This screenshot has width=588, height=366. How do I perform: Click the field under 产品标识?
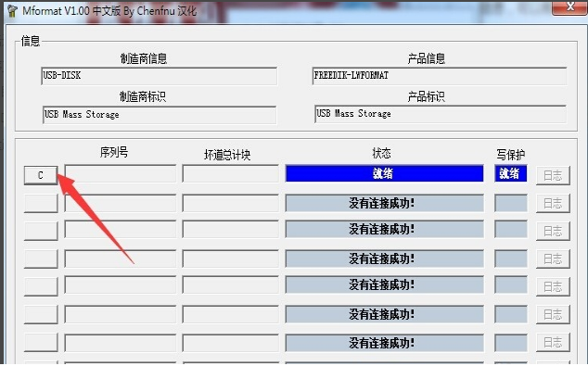point(441,114)
